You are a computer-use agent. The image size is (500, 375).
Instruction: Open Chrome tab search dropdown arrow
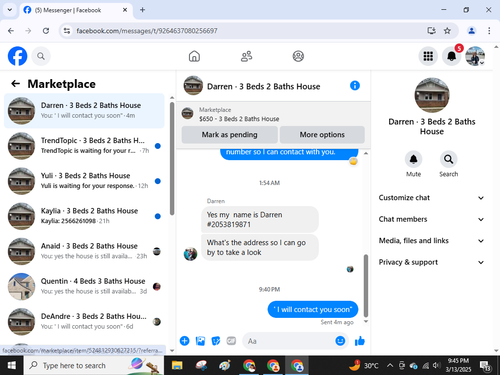pos(10,10)
